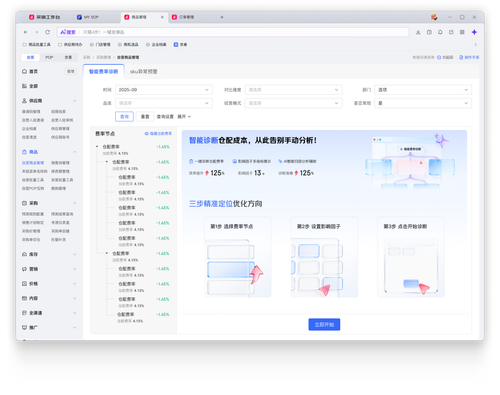Expand the 库存 sidebar section

[x=75, y=254]
